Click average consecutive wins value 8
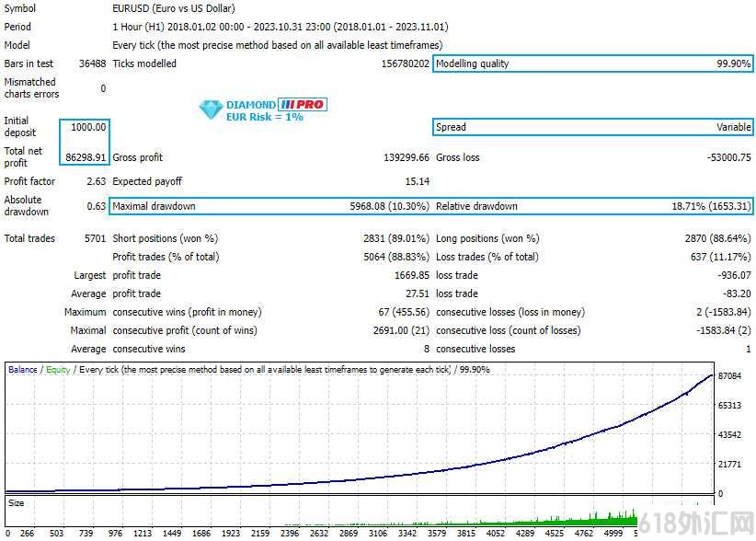Image resolution: width=756 pixels, height=541 pixels. pyautogui.click(x=426, y=349)
